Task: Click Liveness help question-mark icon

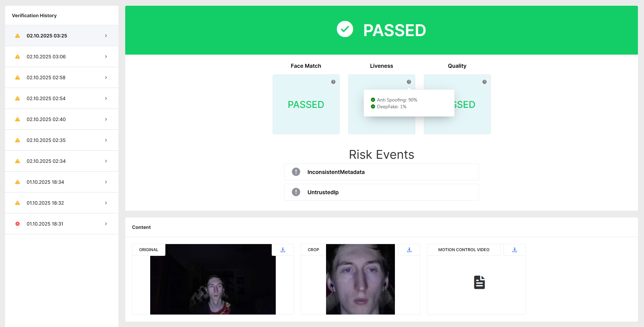Action: (409, 82)
